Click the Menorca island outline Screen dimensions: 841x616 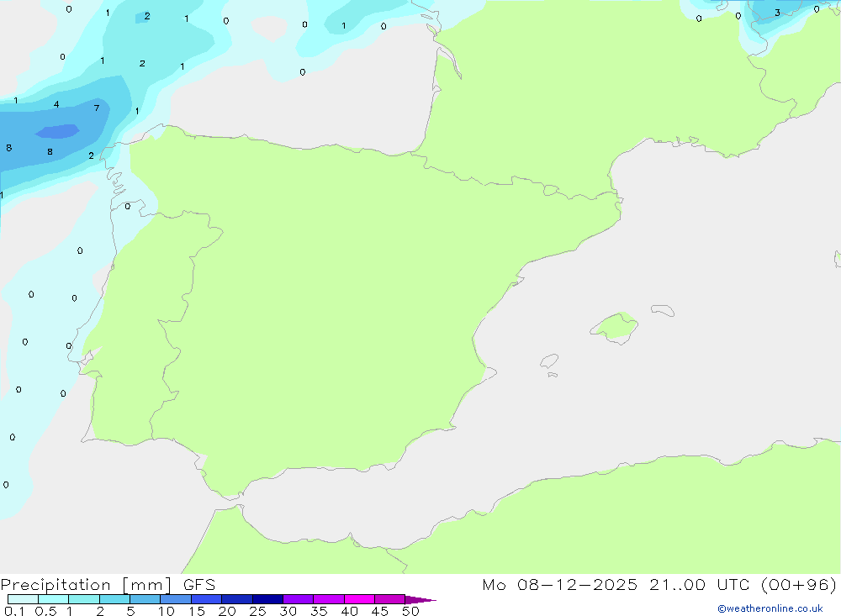[x=663, y=310]
